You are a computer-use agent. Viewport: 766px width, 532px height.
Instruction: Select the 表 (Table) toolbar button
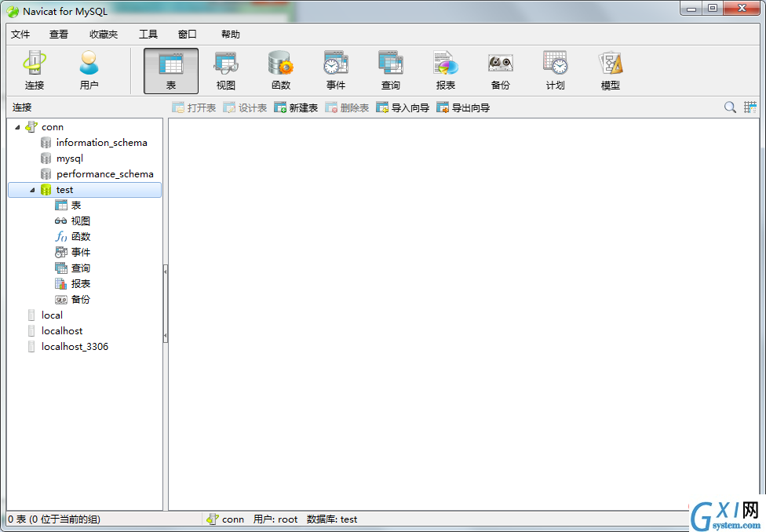pos(171,71)
